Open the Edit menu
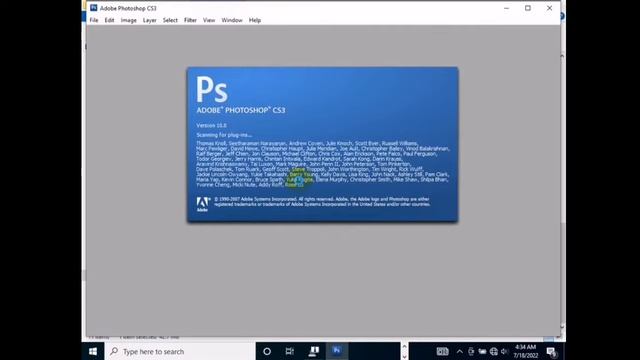Image resolution: width=640 pixels, height=360 pixels. pos(109,20)
